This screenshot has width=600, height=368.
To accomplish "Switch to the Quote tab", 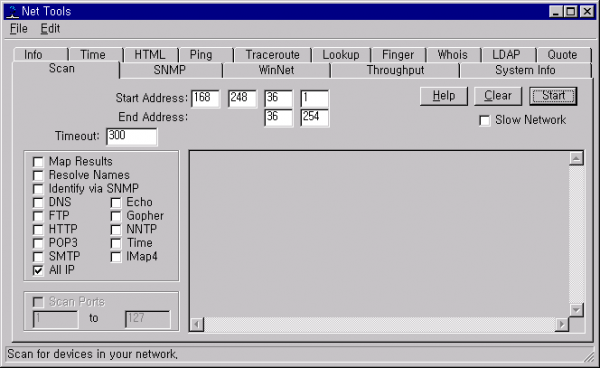I will point(564,55).
